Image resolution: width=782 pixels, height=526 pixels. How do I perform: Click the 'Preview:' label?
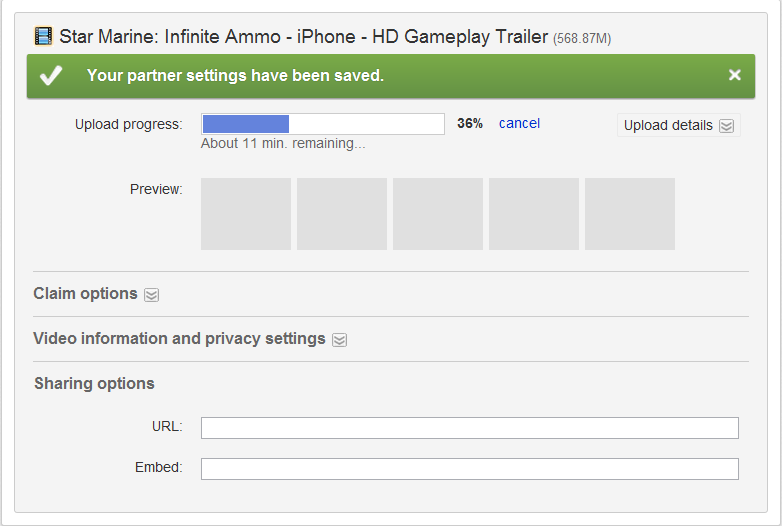tap(156, 189)
